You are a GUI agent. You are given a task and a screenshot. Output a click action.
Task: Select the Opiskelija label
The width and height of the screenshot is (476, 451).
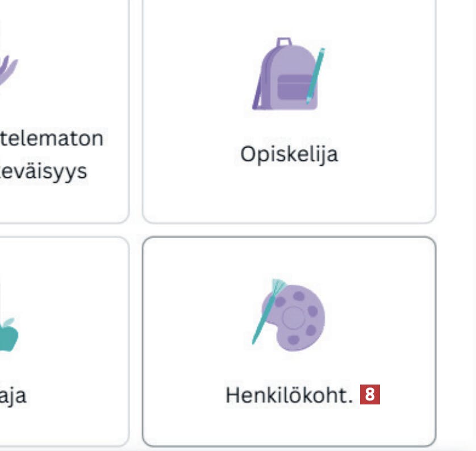pyautogui.click(x=289, y=154)
